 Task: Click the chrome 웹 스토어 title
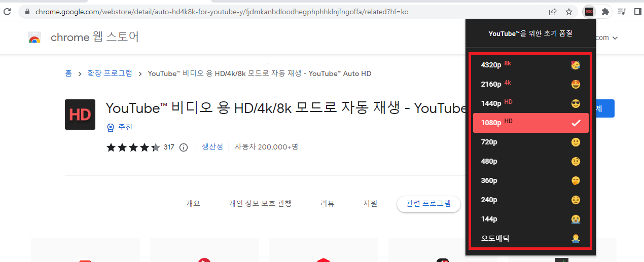95,37
